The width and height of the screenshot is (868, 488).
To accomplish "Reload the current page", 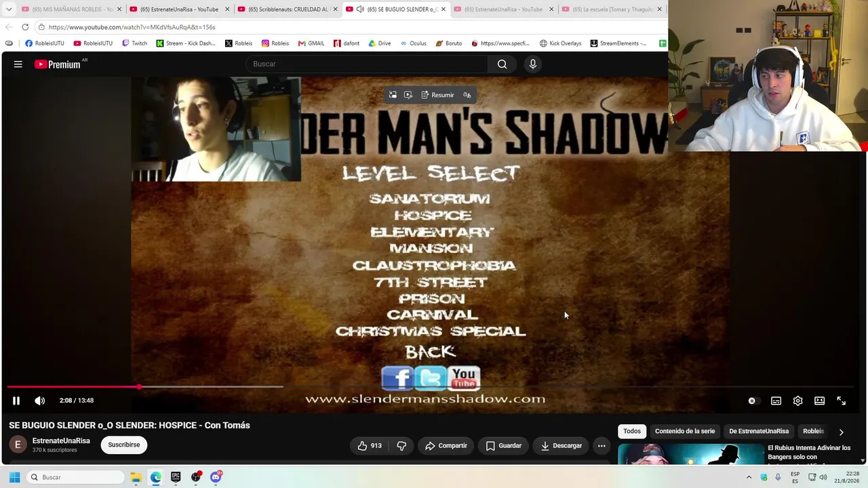I will (x=25, y=27).
